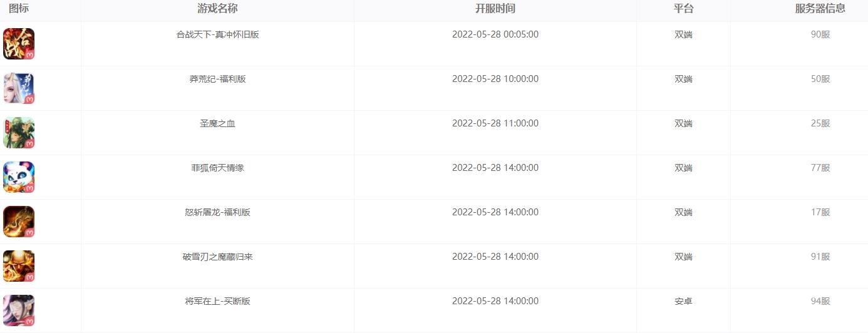868x333 pixels.
Task: Click the 游戏名称 column header
Action: (217, 9)
